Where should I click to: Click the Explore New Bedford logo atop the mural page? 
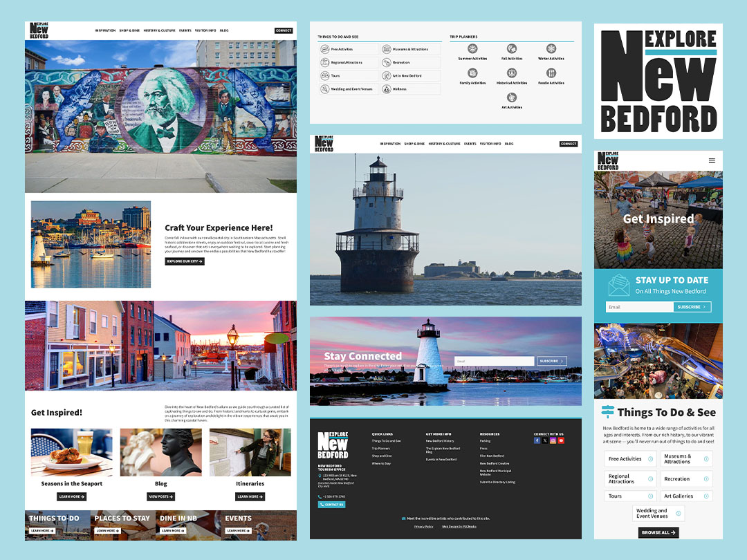39,30
